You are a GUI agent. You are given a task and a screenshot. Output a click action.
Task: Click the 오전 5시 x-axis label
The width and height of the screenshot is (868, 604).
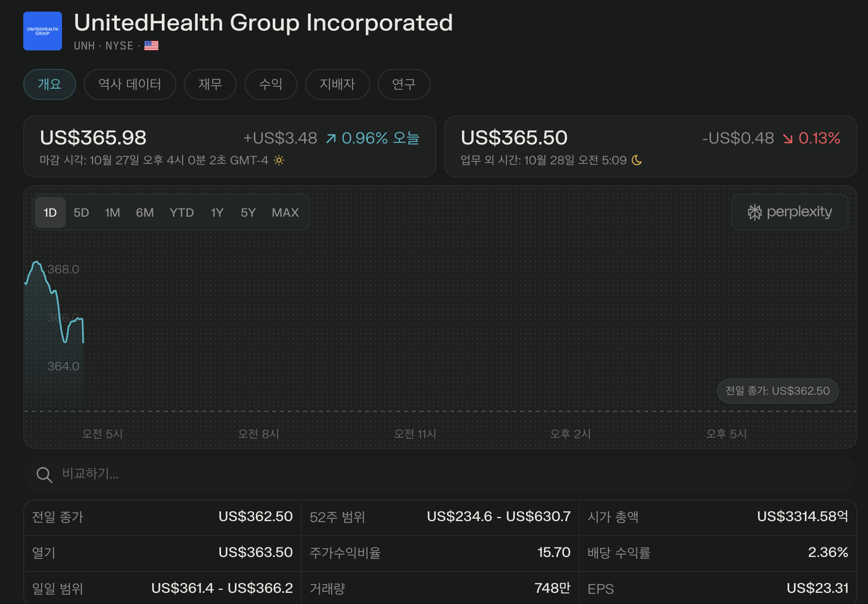pyautogui.click(x=102, y=434)
